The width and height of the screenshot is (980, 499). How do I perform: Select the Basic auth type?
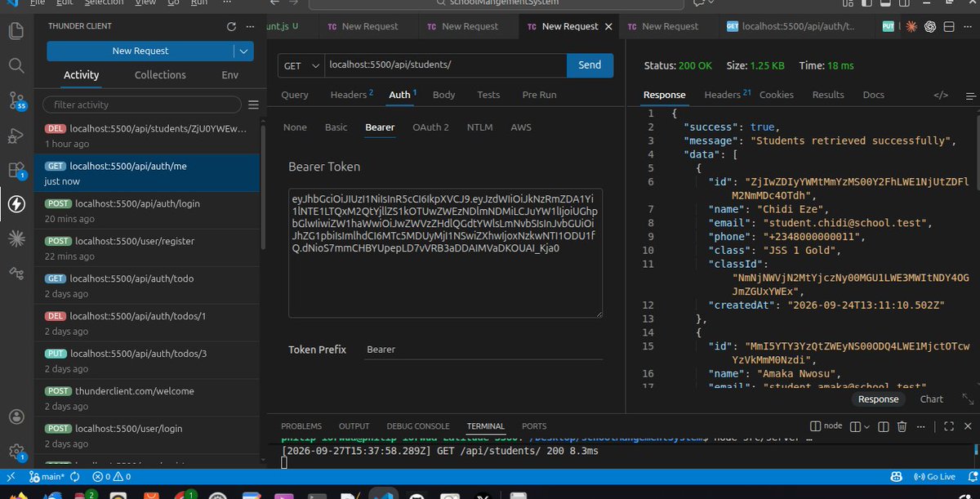tap(336, 127)
